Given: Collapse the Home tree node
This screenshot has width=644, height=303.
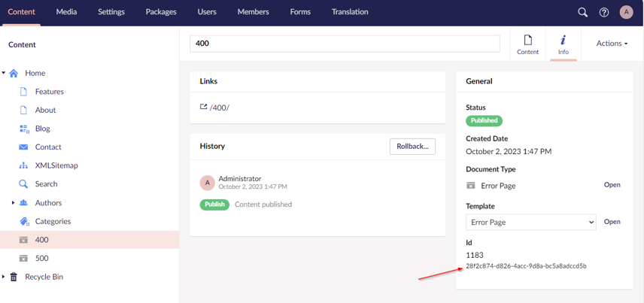Looking at the screenshot, I should coord(4,74).
